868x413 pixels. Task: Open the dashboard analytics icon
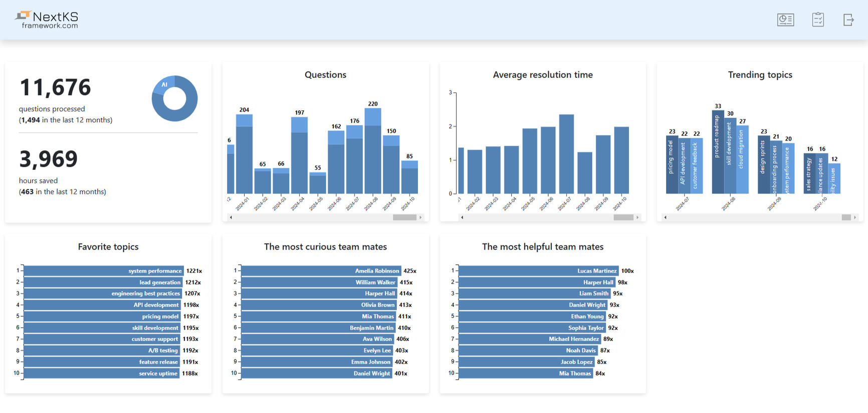[785, 20]
